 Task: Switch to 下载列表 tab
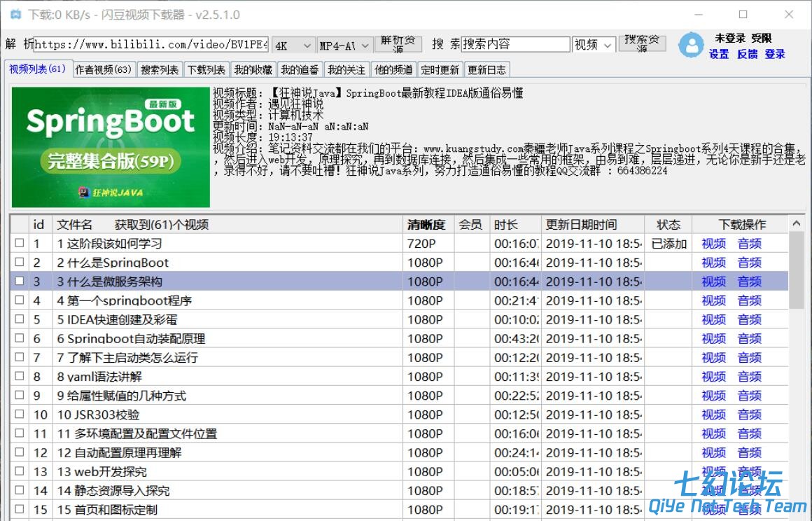click(206, 69)
